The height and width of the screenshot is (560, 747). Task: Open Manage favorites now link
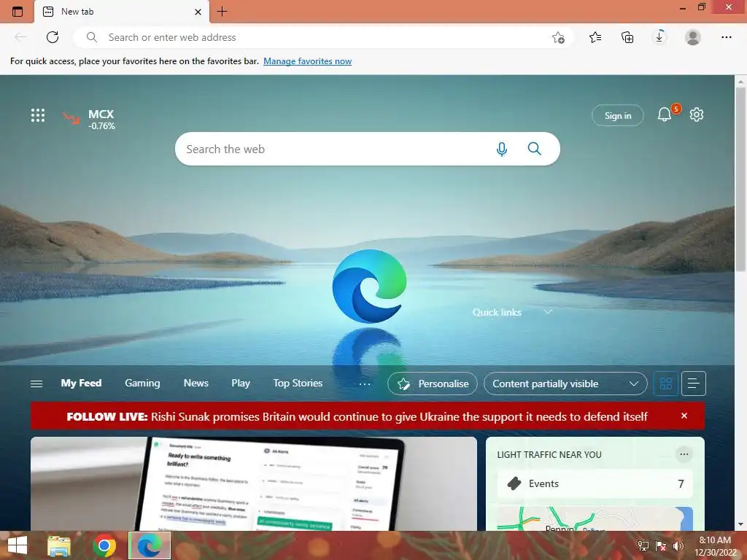click(x=307, y=61)
